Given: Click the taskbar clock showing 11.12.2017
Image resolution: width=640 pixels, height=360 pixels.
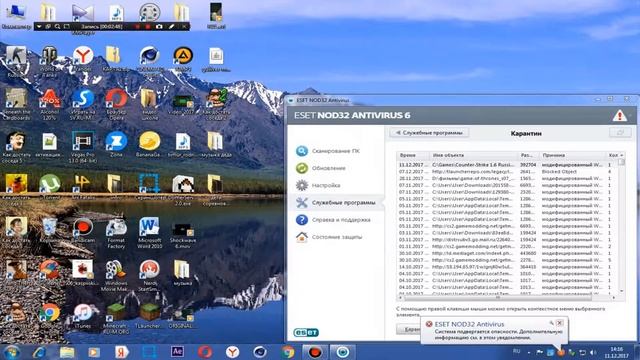Looking at the screenshot, I should [617, 352].
